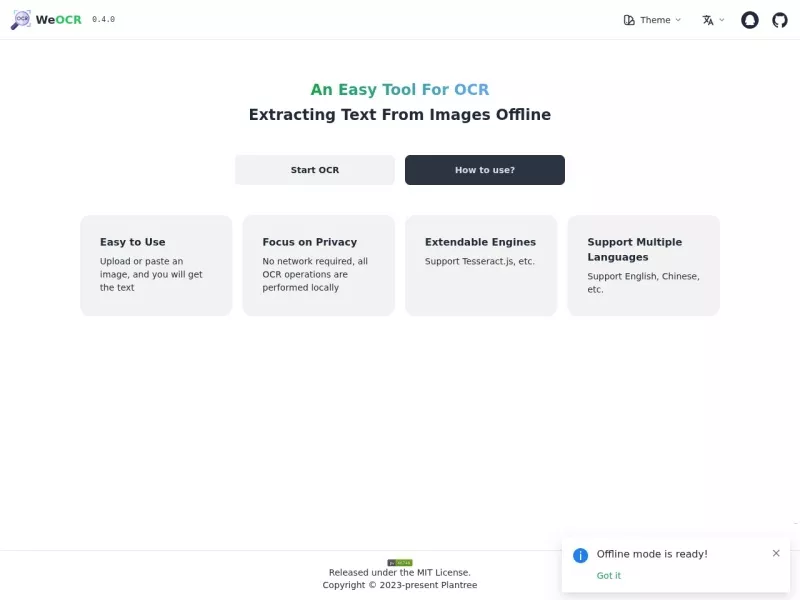Screen dimensions: 800x600
Task: Click 'No network required' description text
Action: (x=315, y=274)
